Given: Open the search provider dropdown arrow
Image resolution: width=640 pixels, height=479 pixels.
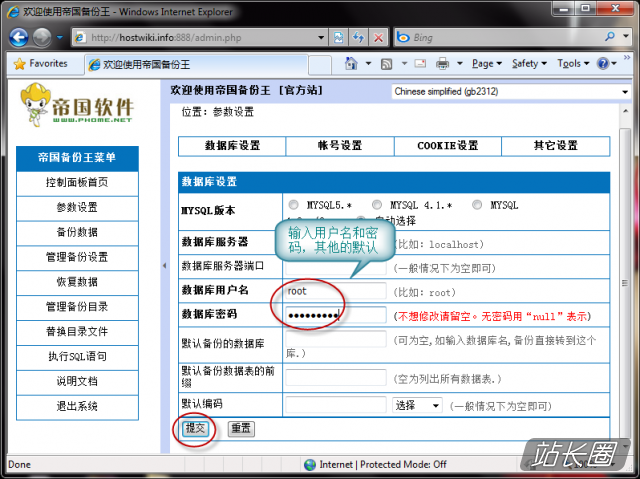Looking at the screenshot, I should click(626, 37).
